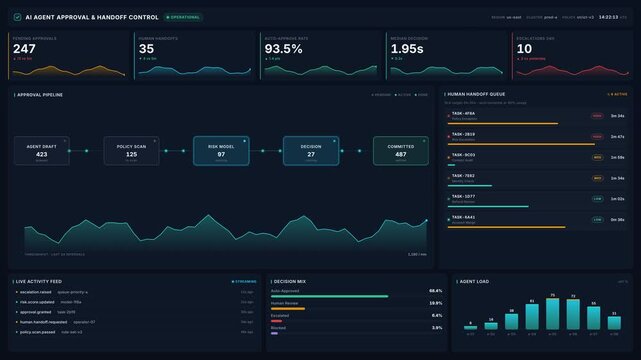
Task: Open the queue task waiting 2m 47s
Action: pos(536,138)
